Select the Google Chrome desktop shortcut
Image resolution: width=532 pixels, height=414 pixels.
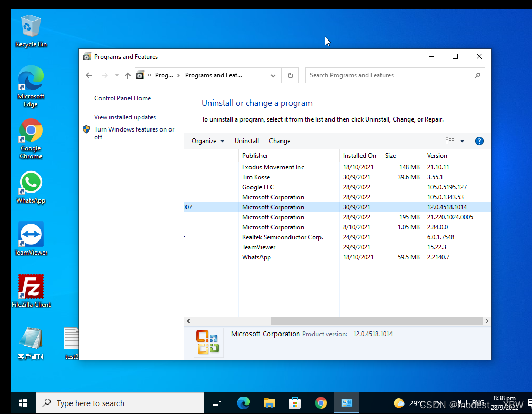(x=31, y=139)
